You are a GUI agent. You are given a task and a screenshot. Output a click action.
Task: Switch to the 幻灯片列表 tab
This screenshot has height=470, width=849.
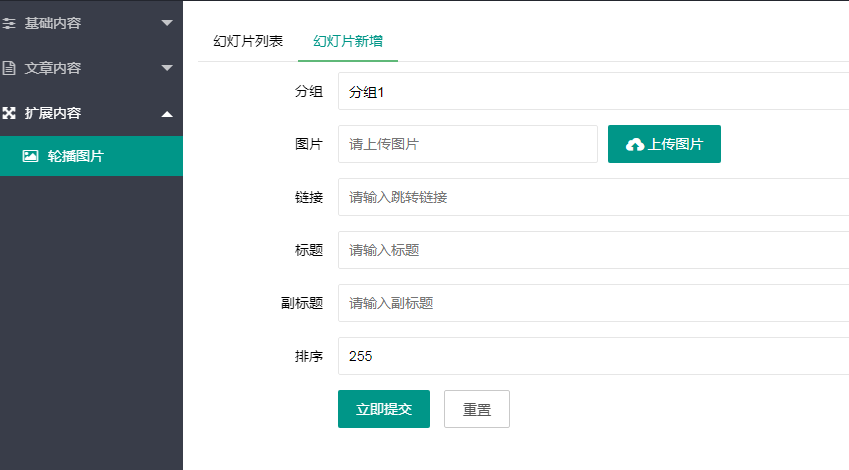tap(248, 41)
